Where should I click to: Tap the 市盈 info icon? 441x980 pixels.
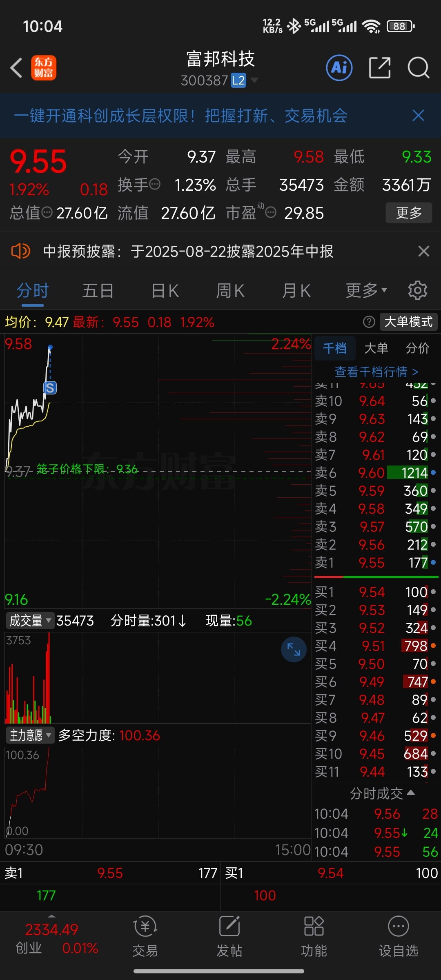click(271, 212)
